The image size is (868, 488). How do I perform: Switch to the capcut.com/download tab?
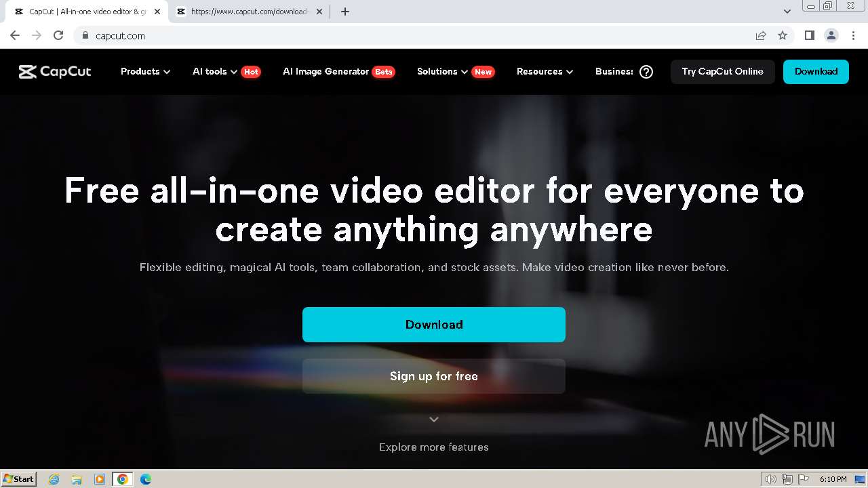point(250,12)
